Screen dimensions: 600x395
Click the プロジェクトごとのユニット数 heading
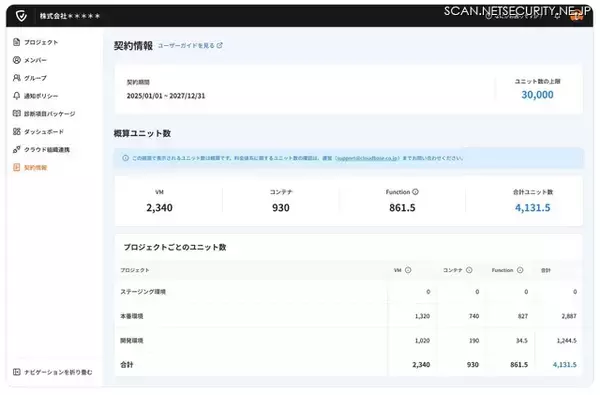(x=175, y=247)
